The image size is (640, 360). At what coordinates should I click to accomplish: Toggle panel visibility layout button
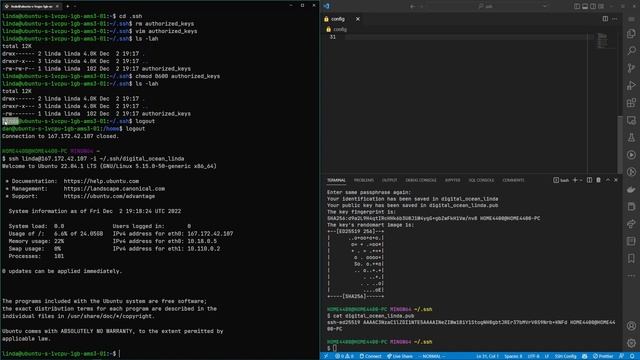[x=585, y=6]
